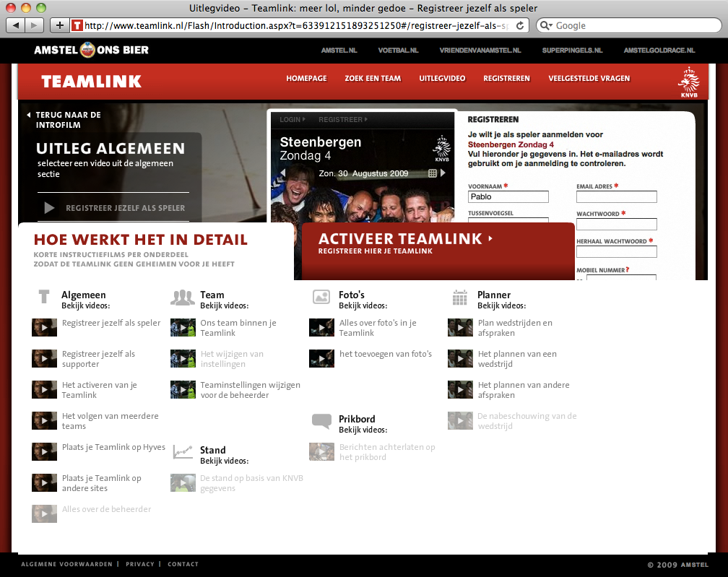Click the Herhaal wachtwoord input field

[617, 251]
